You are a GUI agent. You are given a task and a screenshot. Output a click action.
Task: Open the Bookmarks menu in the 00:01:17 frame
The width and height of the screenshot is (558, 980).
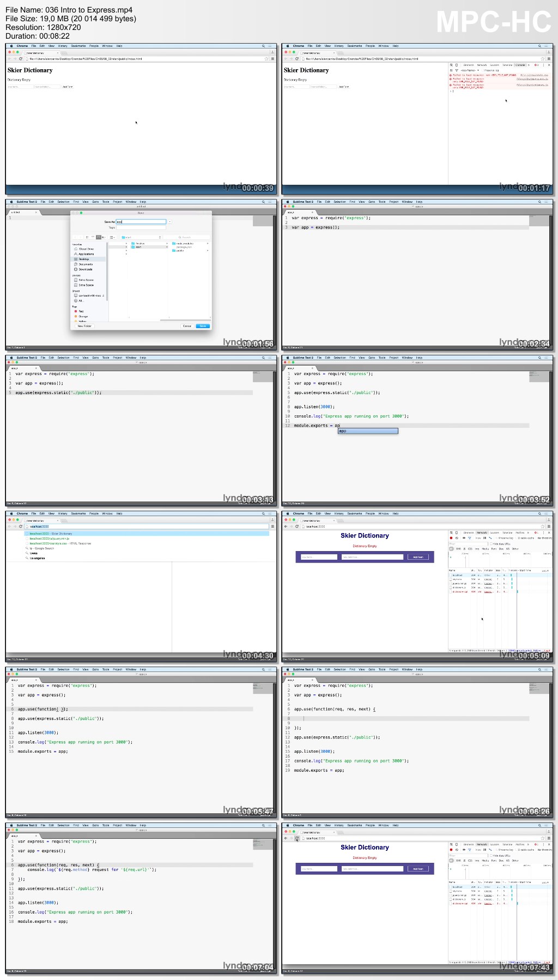pos(355,46)
